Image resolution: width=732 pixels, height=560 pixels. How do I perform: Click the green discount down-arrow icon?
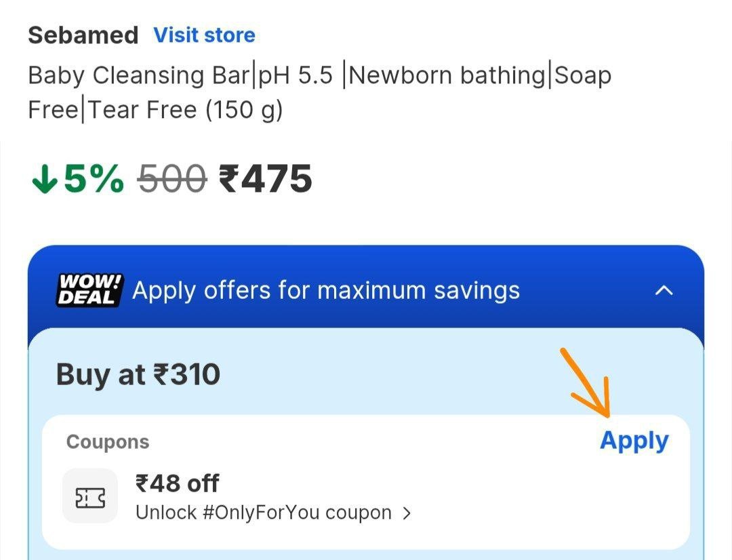43,180
